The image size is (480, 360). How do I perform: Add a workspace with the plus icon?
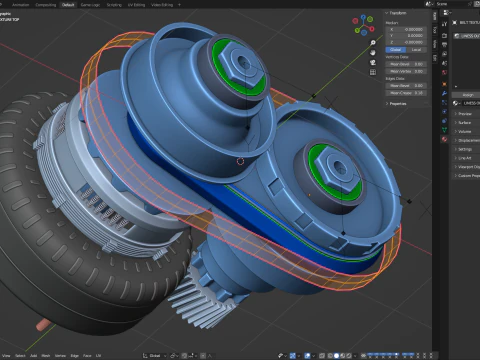click(x=179, y=5)
